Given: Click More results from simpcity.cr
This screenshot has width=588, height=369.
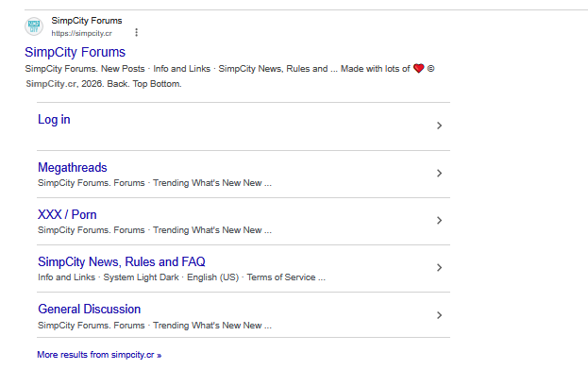Looking at the screenshot, I should click(x=99, y=355).
